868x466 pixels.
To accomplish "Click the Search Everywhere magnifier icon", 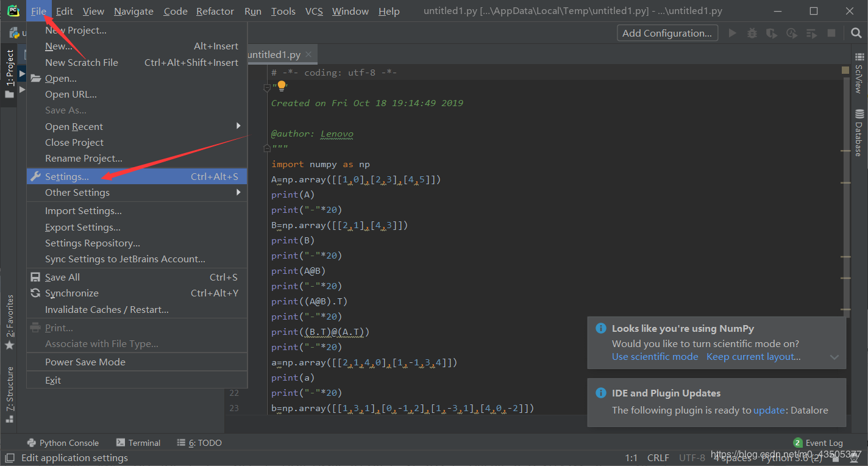I will (x=856, y=33).
